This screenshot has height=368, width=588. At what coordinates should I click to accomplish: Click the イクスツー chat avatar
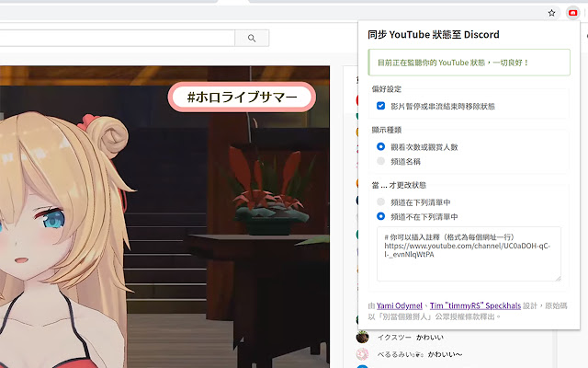coord(362,337)
